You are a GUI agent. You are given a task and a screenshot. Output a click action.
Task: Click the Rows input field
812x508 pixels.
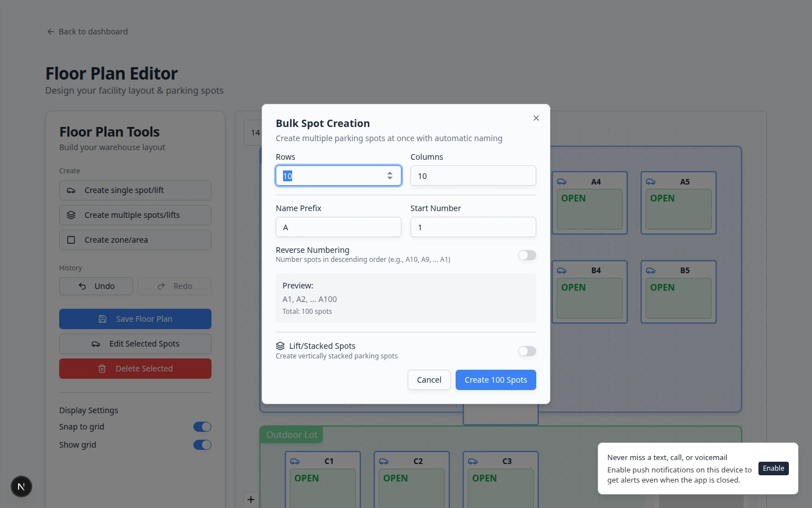coord(338,176)
